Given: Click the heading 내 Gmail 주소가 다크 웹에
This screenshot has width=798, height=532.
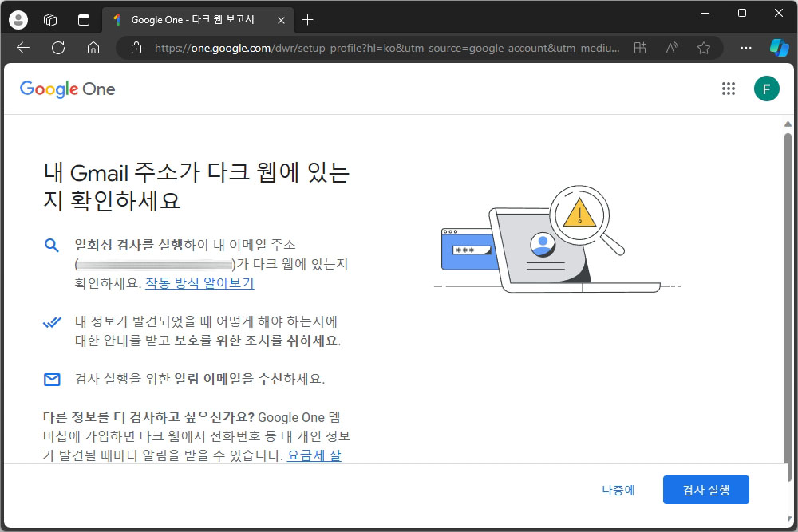Looking at the screenshot, I should pyautogui.click(x=196, y=186).
